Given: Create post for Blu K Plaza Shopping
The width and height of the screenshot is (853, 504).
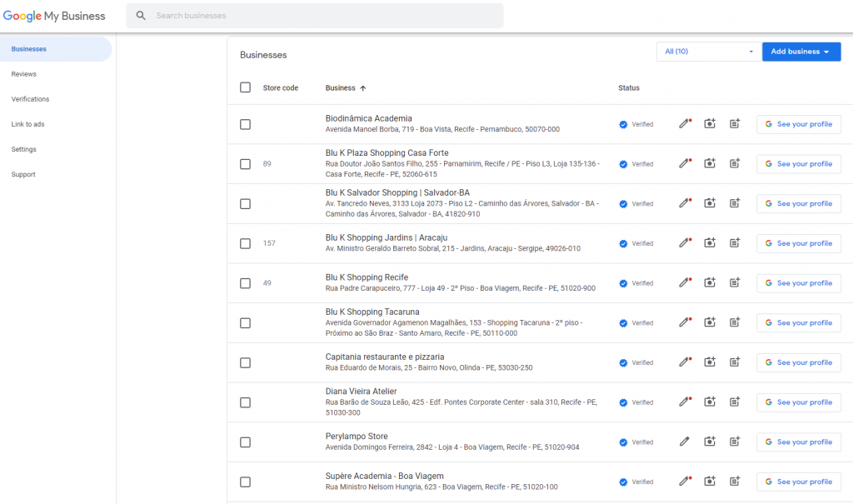Looking at the screenshot, I should [x=735, y=163].
